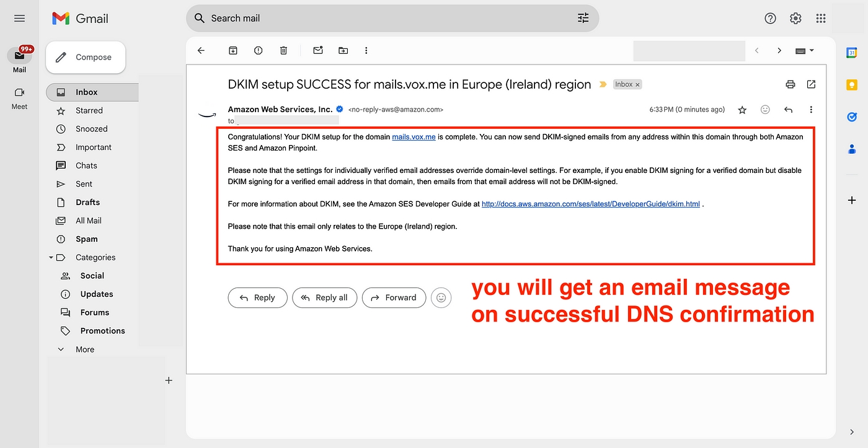Open Google Contacts side panel

852,149
